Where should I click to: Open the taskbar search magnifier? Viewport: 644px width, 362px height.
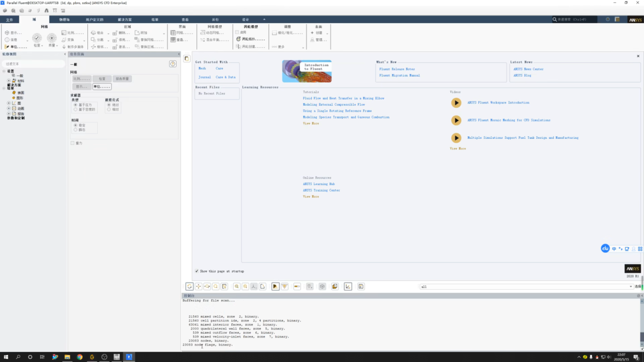18,357
